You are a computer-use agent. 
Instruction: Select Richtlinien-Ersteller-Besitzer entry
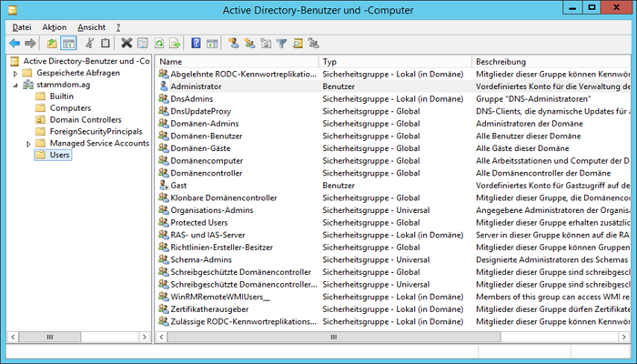(221, 247)
